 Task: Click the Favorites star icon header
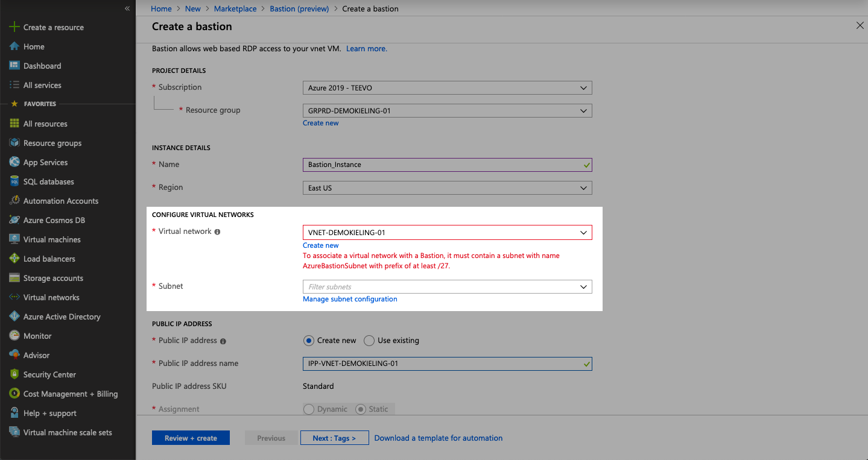click(x=14, y=104)
